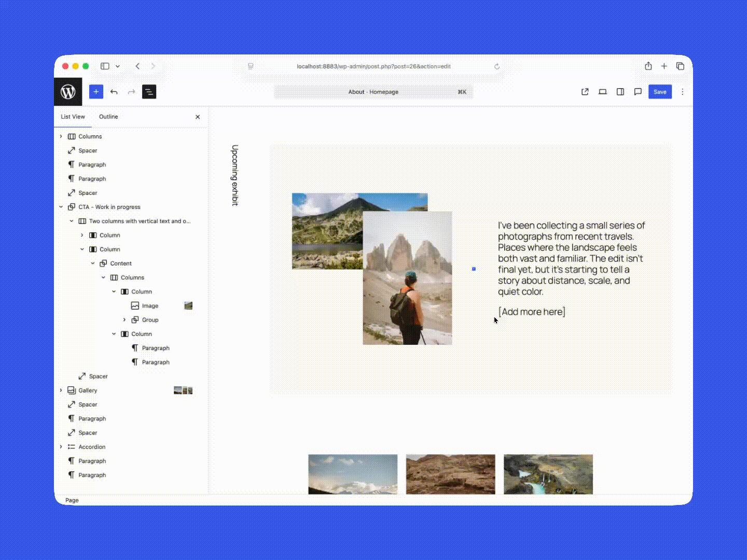Expand the Accordion block in List View

61,446
